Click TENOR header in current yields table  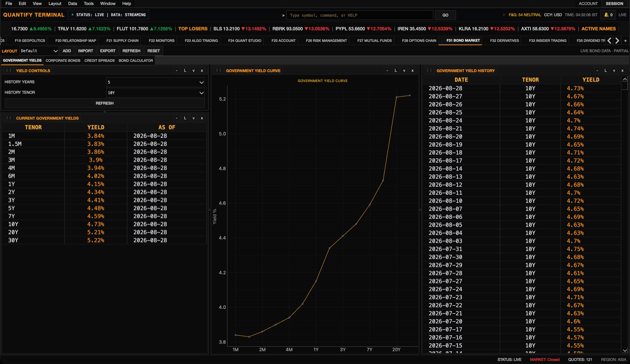pos(33,127)
